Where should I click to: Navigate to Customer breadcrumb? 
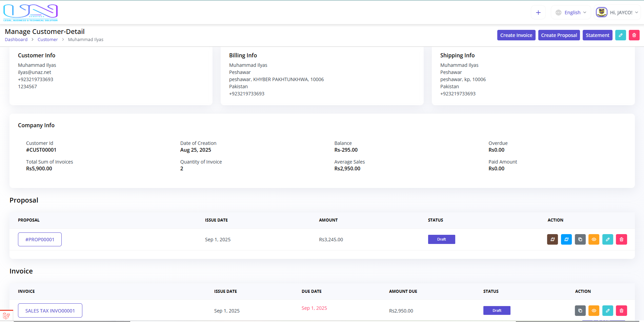(47, 40)
